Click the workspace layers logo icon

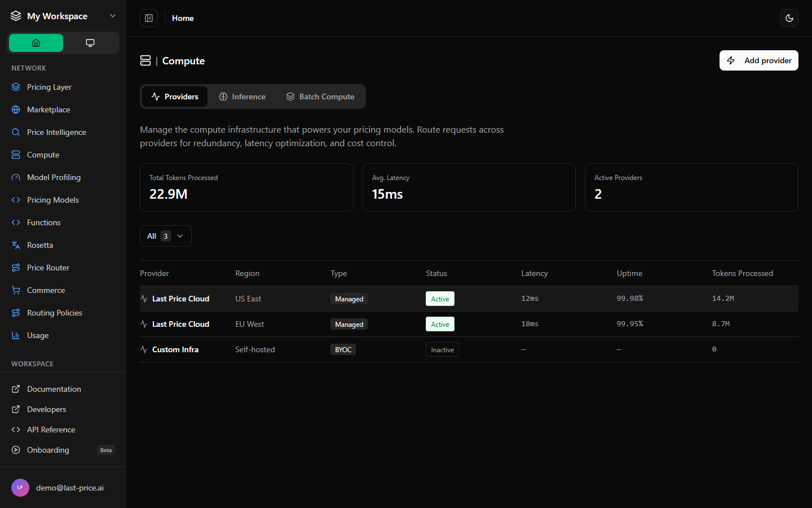coord(16,16)
